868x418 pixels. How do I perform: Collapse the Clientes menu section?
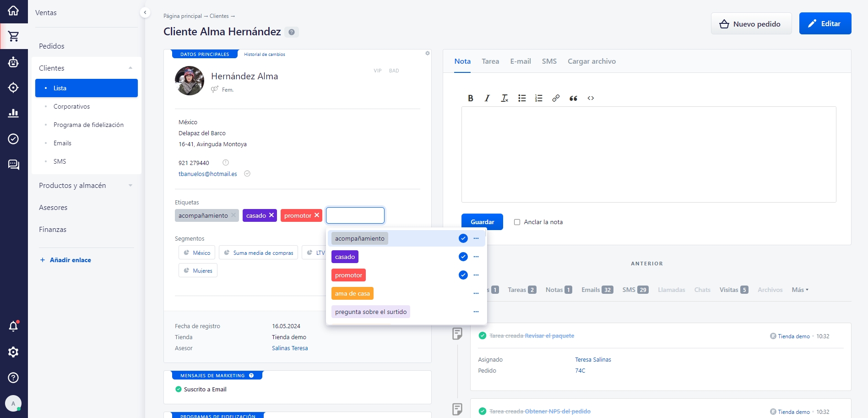[x=130, y=68]
